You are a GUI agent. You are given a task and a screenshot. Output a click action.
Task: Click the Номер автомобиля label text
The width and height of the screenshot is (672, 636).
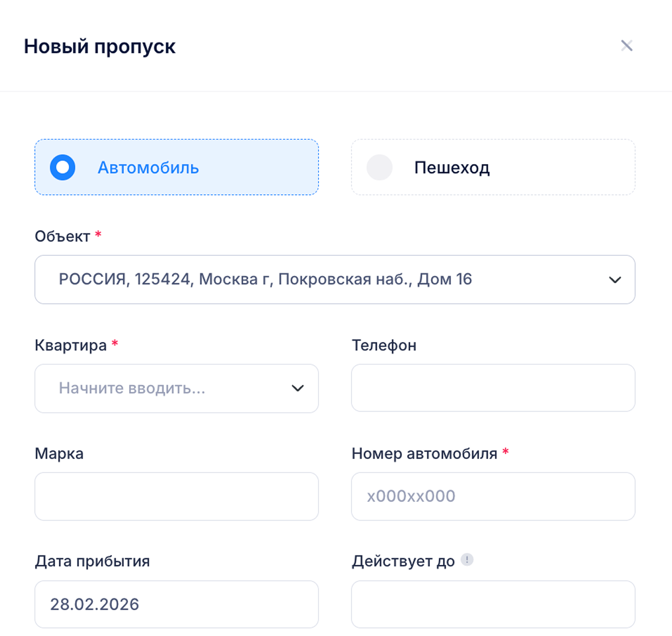click(424, 453)
